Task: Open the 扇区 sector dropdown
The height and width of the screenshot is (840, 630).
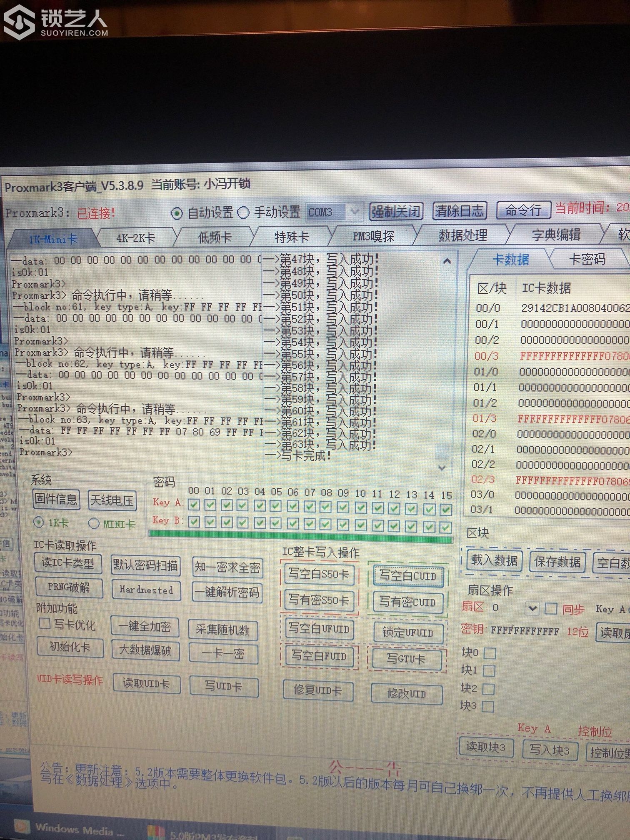Action: pyautogui.click(x=532, y=608)
